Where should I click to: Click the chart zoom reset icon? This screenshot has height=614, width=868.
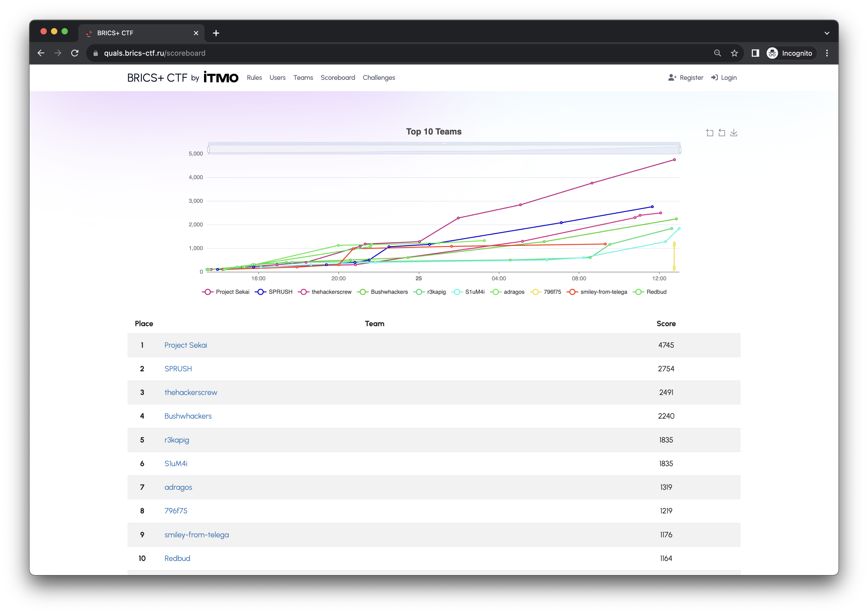pyautogui.click(x=722, y=133)
